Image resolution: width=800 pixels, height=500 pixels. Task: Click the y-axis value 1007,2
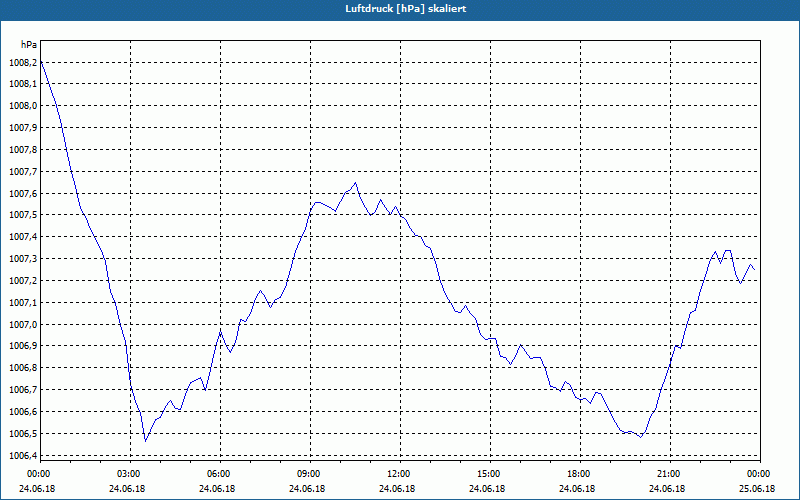pos(23,281)
